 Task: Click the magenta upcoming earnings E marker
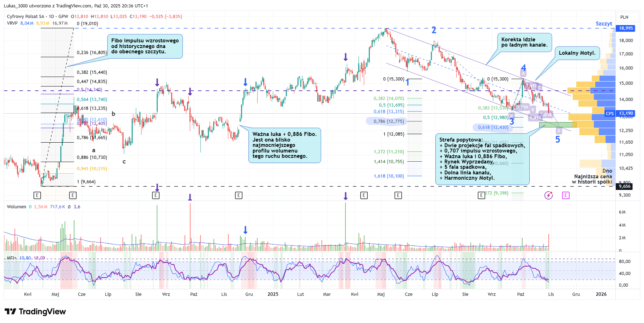[566, 195]
